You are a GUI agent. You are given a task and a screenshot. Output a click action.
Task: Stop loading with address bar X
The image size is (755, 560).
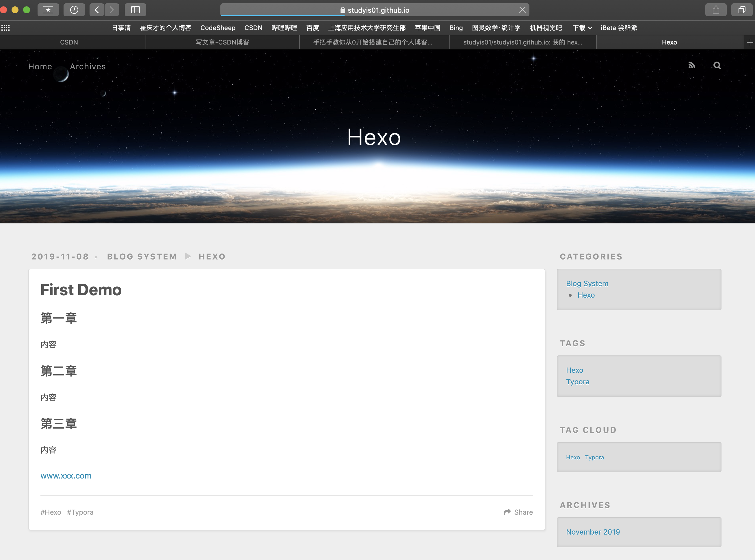pos(522,10)
